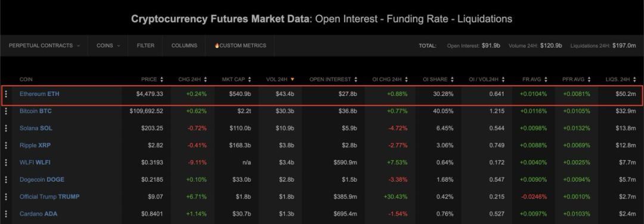Sort by MKT CAP column header
The image size is (644, 224).
pos(237,79)
